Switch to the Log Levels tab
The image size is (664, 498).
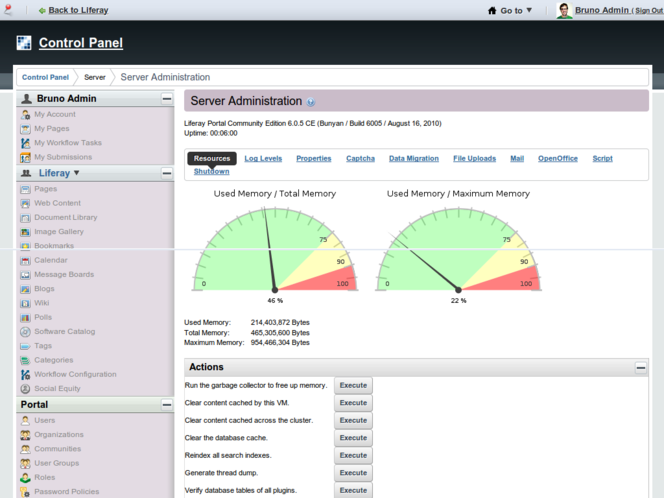pyautogui.click(x=263, y=158)
